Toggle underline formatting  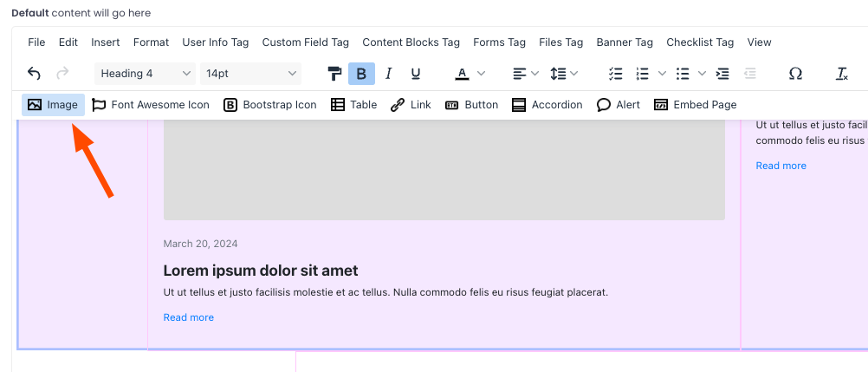click(416, 74)
